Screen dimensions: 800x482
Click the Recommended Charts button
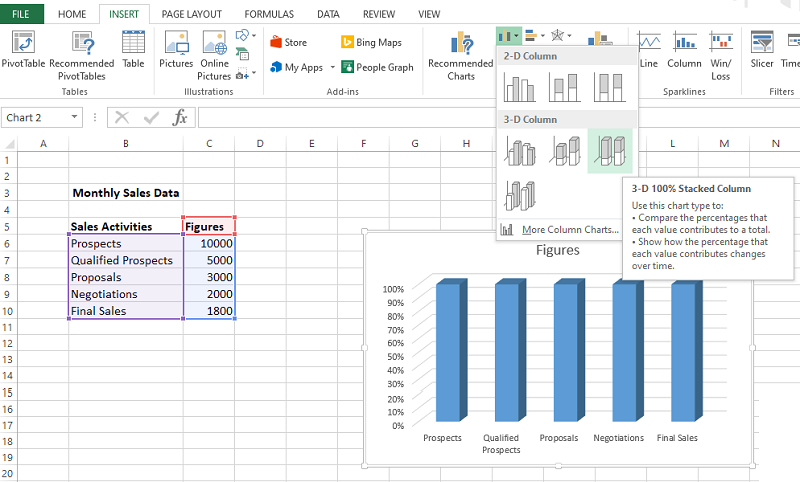461,56
